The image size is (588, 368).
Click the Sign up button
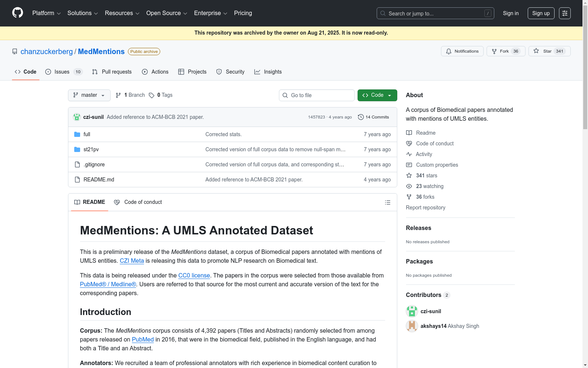pyautogui.click(x=541, y=13)
